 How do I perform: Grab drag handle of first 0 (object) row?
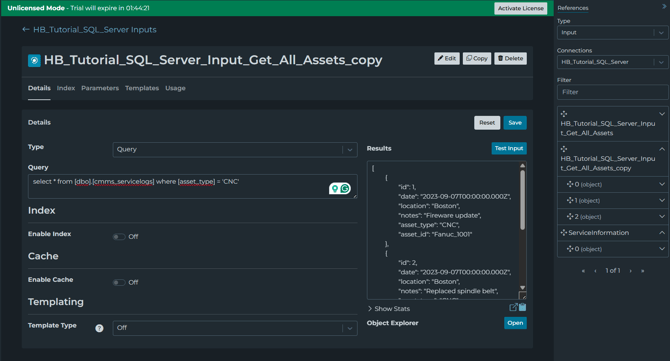coord(570,184)
